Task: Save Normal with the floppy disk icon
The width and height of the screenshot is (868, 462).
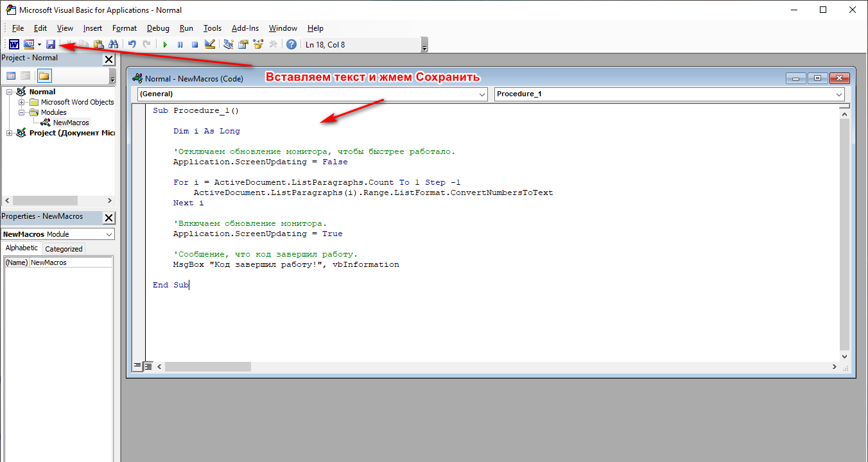Action: pyautogui.click(x=51, y=44)
